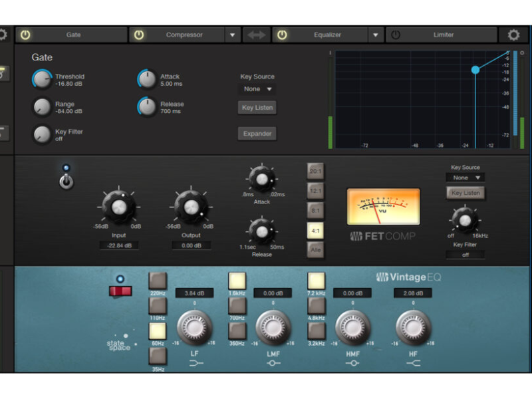Select the 4.8kHz HMF frequency button
532x399 pixels.
(317, 306)
